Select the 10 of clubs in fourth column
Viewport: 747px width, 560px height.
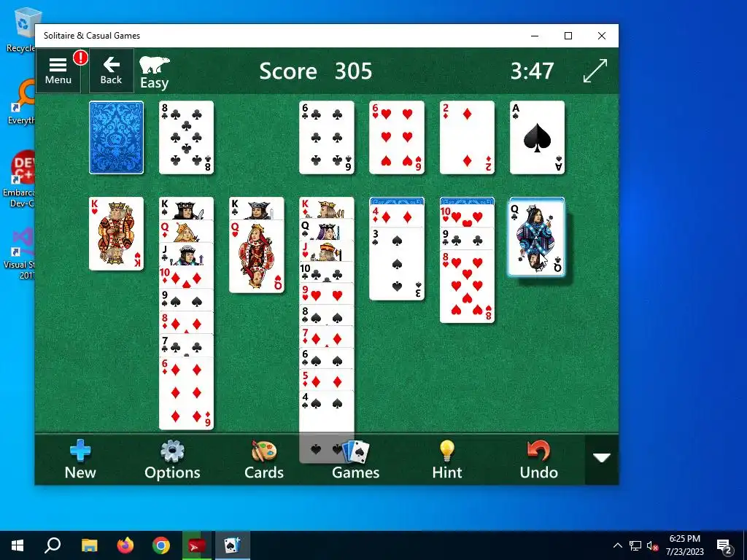[327, 273]
